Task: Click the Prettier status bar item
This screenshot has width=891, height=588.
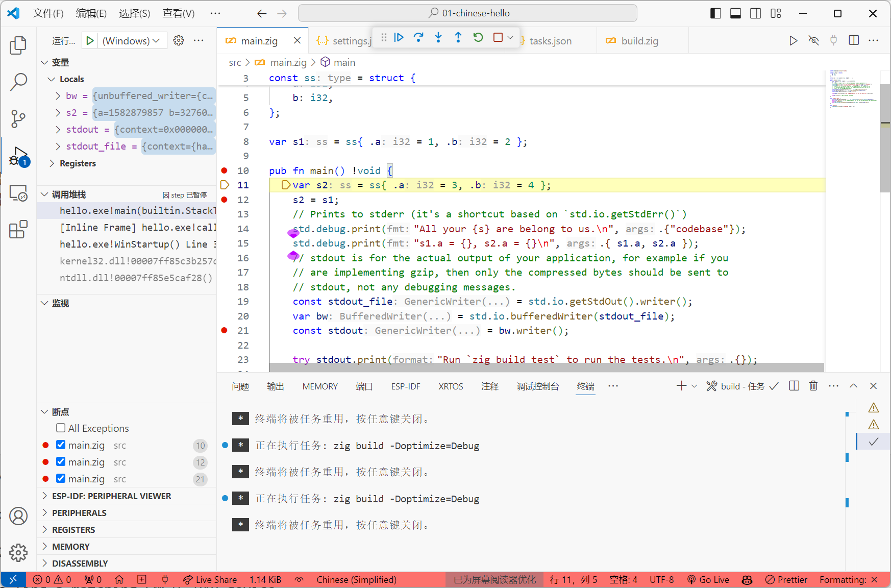Action: (786, 579)
